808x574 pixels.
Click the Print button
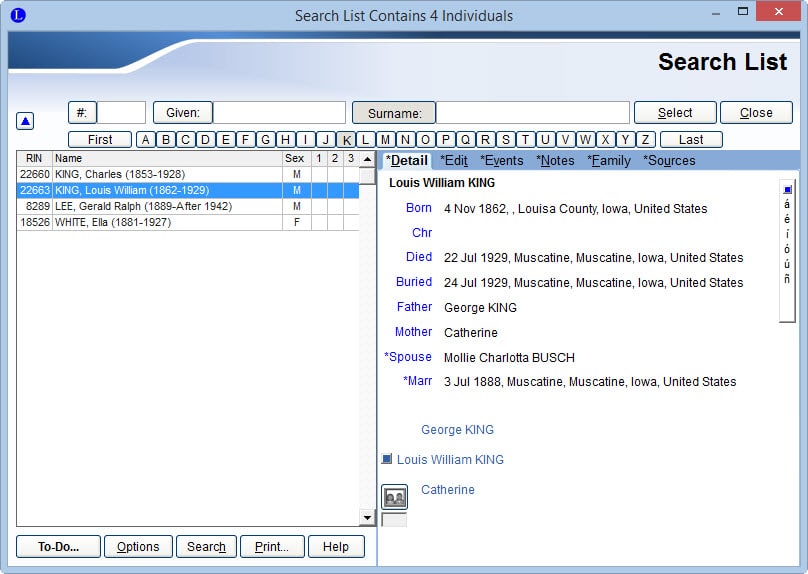[x=272, y=547]
